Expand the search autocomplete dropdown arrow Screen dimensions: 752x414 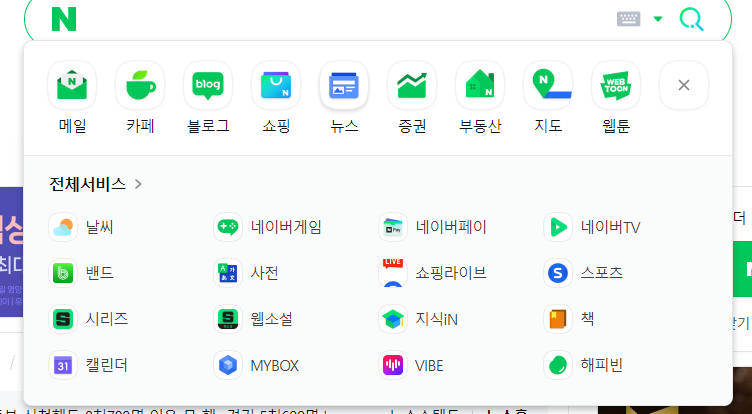pyautogui.click(x=658, y=19)
